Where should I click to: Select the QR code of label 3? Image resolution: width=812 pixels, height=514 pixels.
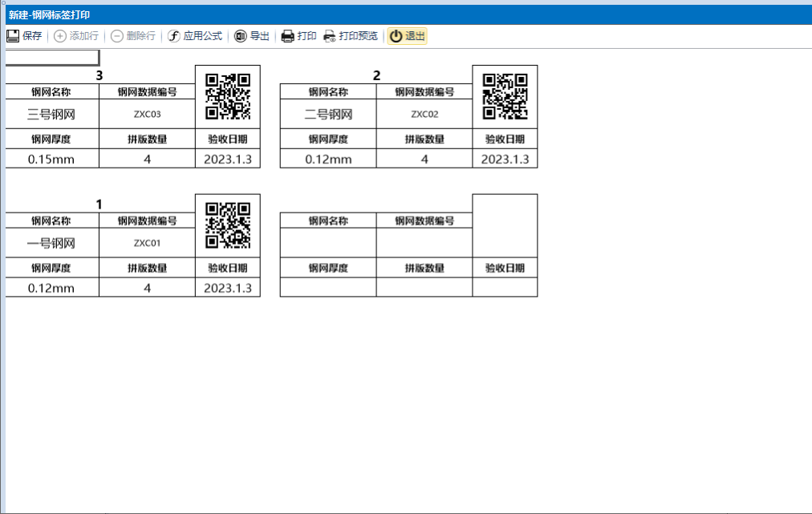tap(228, 96)
